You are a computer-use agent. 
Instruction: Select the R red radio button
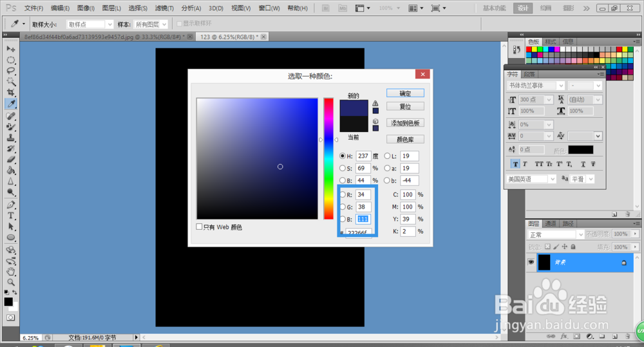pyautogui.click(x=343, y=194)
